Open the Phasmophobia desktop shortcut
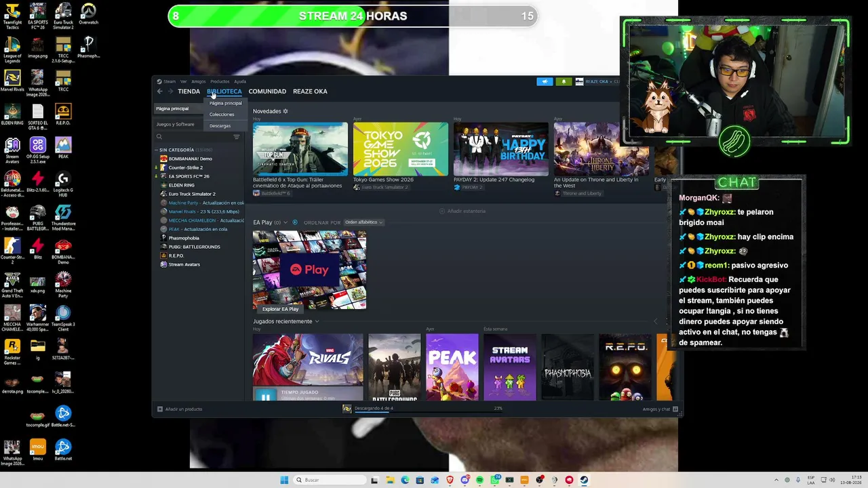This screenshot has width=868, height=488. (x=88, y=47)
